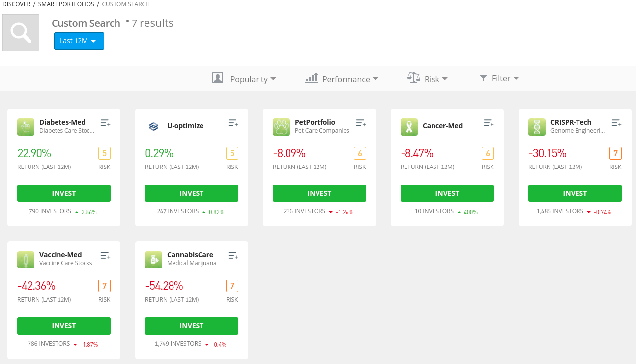This screenshot has width=636, height=364.
Task: Click the CRISPR-Tech DNA icon
Action: (x=537, y=127)
